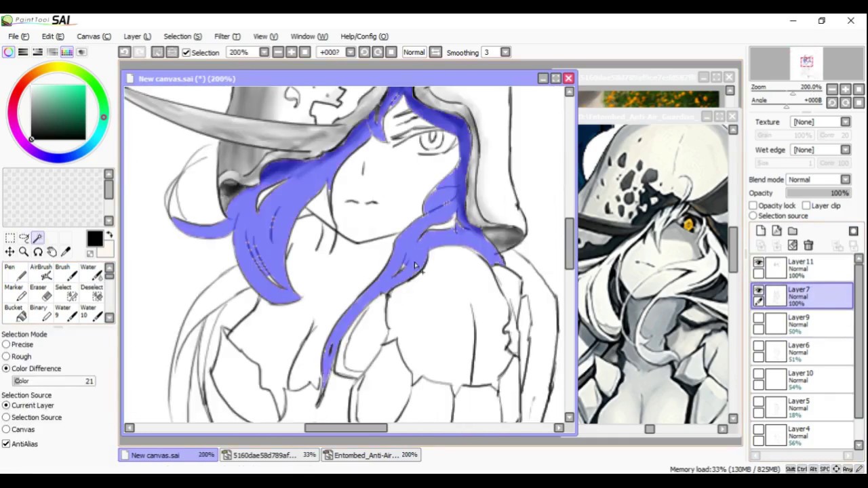Image resolution: width=868 pixels, height=488 pixels.
Task: Click the Undo arrow in toolbar
Action: point(125,52)
